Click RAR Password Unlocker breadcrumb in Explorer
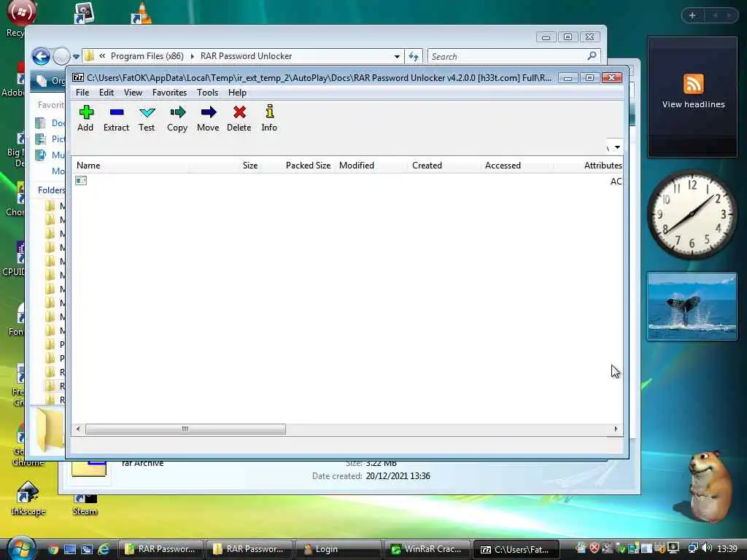 point(246,56)
